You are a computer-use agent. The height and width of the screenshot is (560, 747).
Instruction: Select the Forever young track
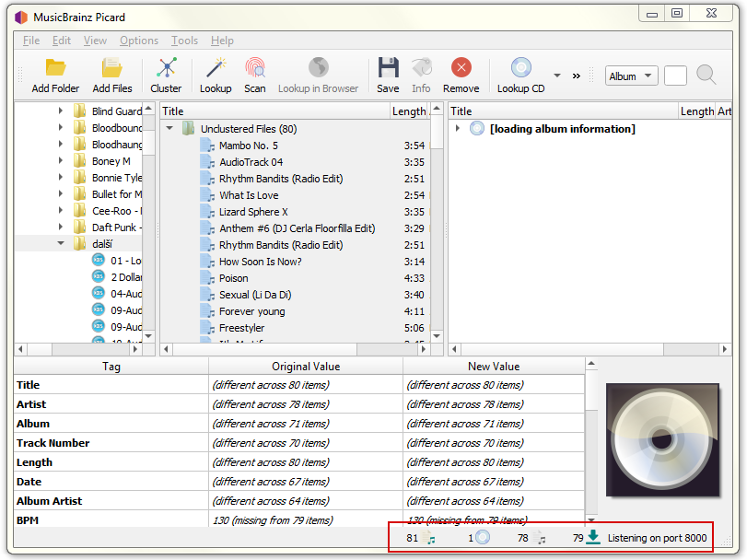(252, 311)
